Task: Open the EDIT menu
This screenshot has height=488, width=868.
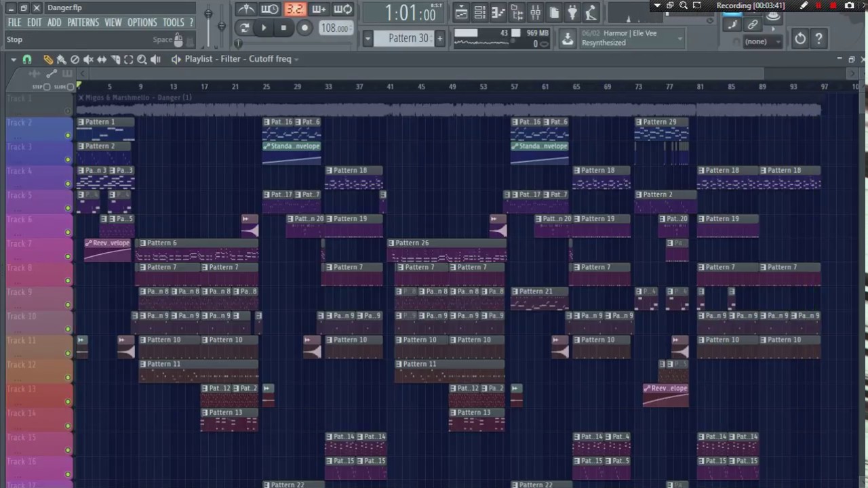Action: coord(35,22)
